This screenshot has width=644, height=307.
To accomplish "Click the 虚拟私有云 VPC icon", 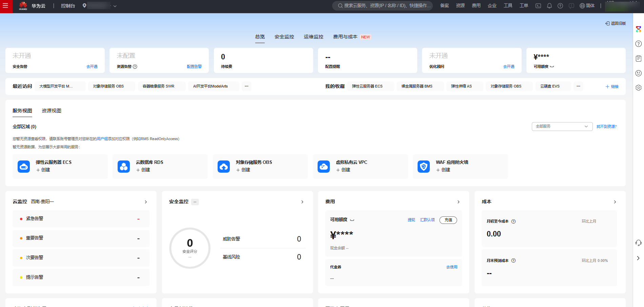I will pyautogui.click(x=324, y=167).
